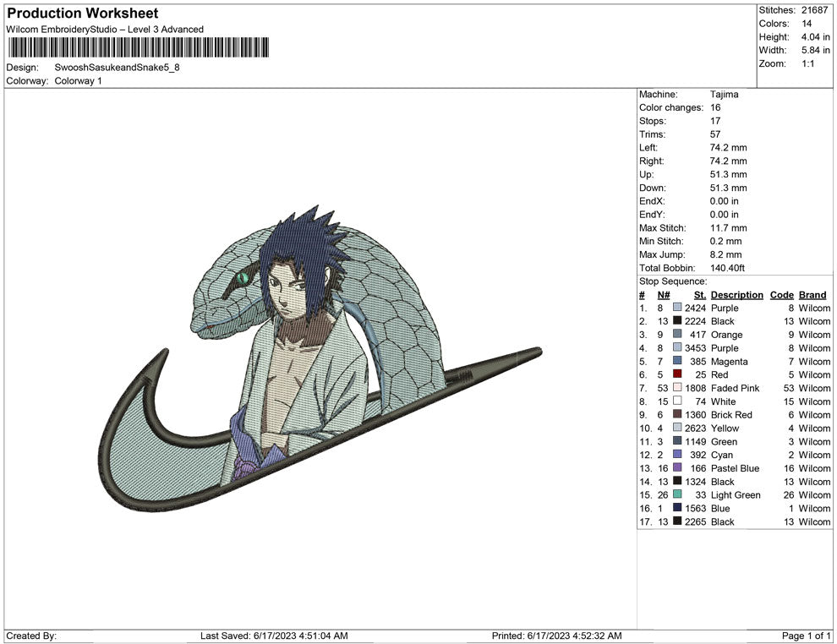Click the Colors value 14

806,24
